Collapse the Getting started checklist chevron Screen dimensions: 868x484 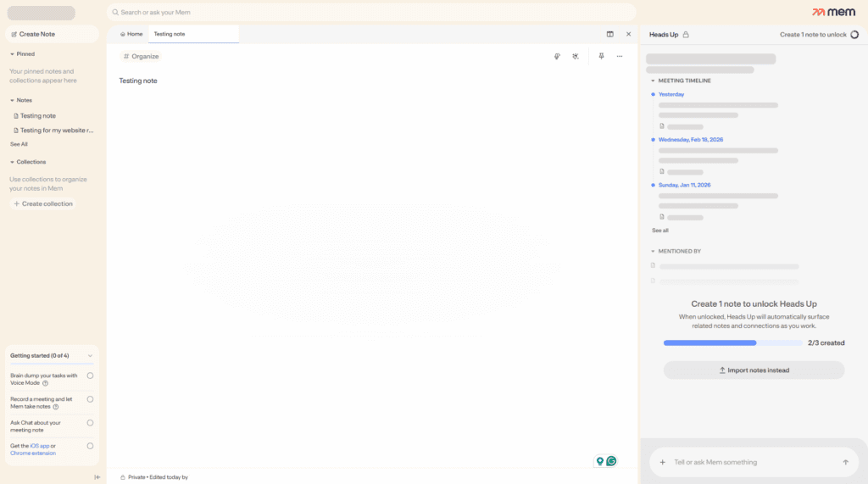click(90, 356)
